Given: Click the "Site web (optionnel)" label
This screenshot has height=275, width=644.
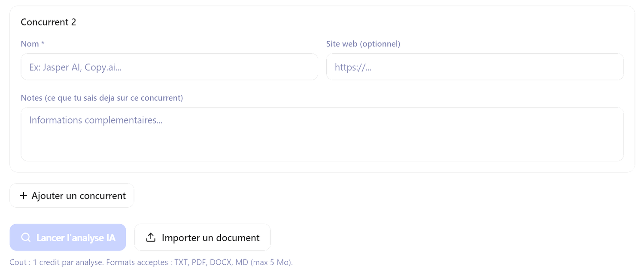Looking at the screenshot, I should 363,44.
